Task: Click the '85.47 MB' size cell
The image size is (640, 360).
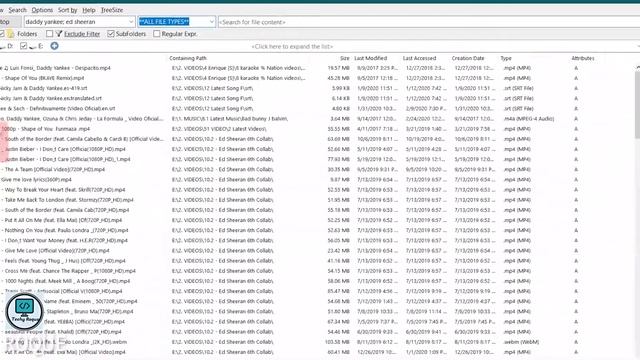Action: click(x=338, y=291)
